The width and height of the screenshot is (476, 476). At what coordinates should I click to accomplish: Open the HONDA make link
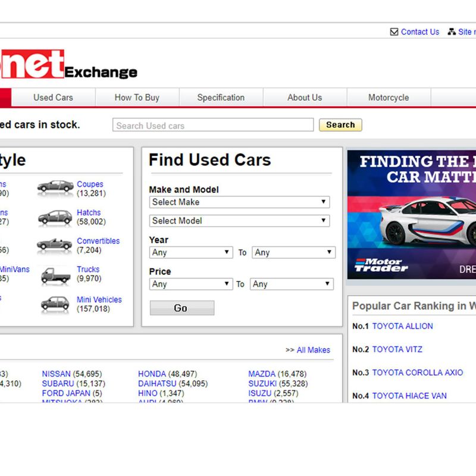[x=152, y=374]
